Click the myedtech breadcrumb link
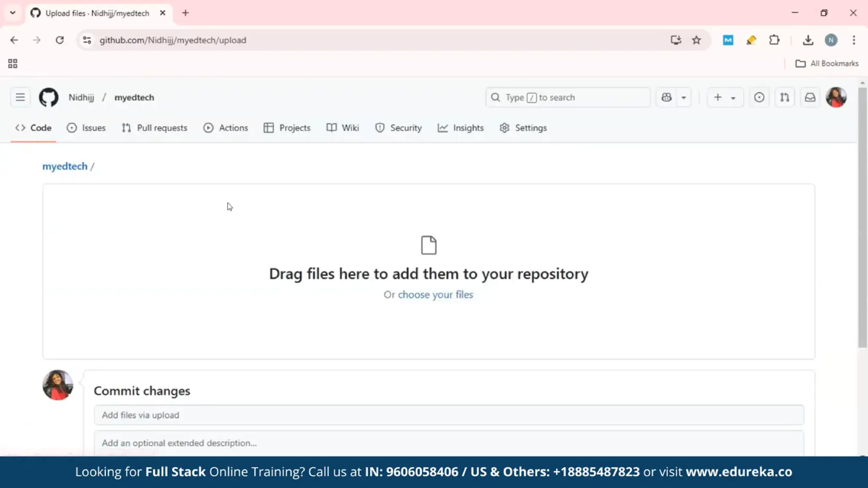Viewport: 868px width, 488px height. [x=65, y=166]
